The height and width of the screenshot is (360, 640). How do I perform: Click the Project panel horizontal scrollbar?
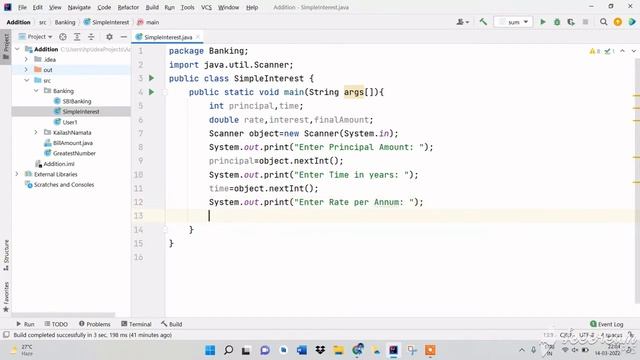[64, 315]
